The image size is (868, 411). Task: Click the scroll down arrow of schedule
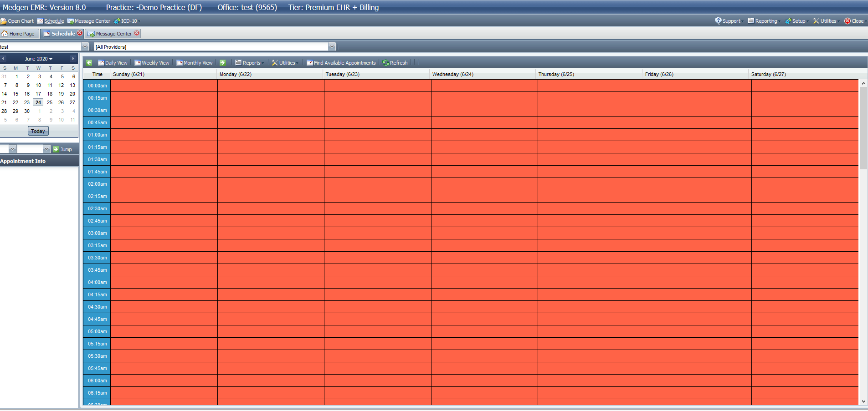tap(863, 401)
